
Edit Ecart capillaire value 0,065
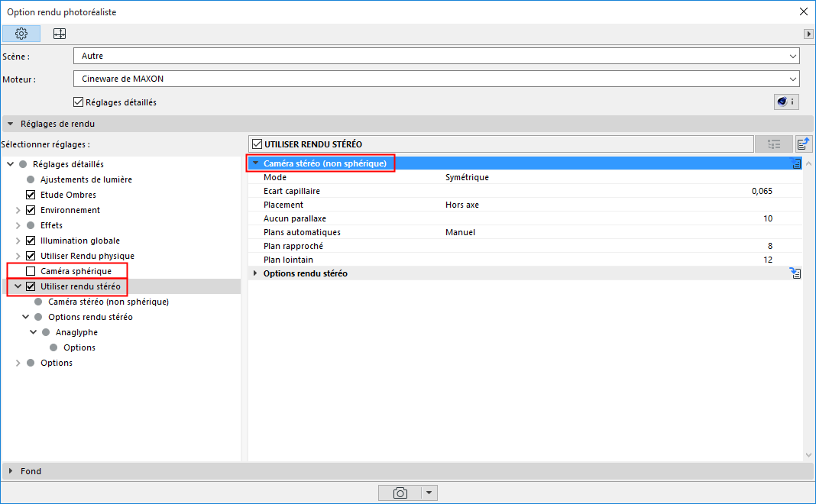coord(762,191)
